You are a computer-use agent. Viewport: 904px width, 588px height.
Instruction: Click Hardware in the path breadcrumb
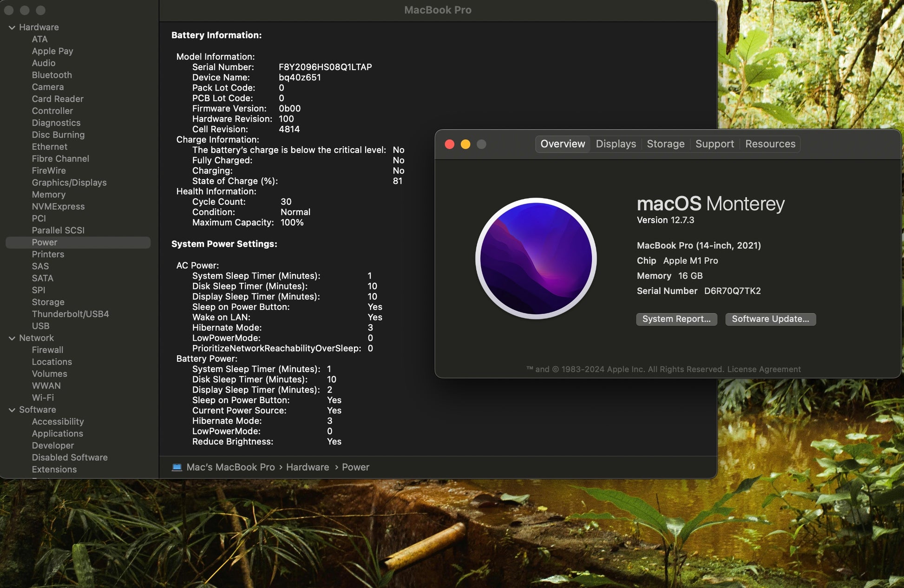point(307,467)
